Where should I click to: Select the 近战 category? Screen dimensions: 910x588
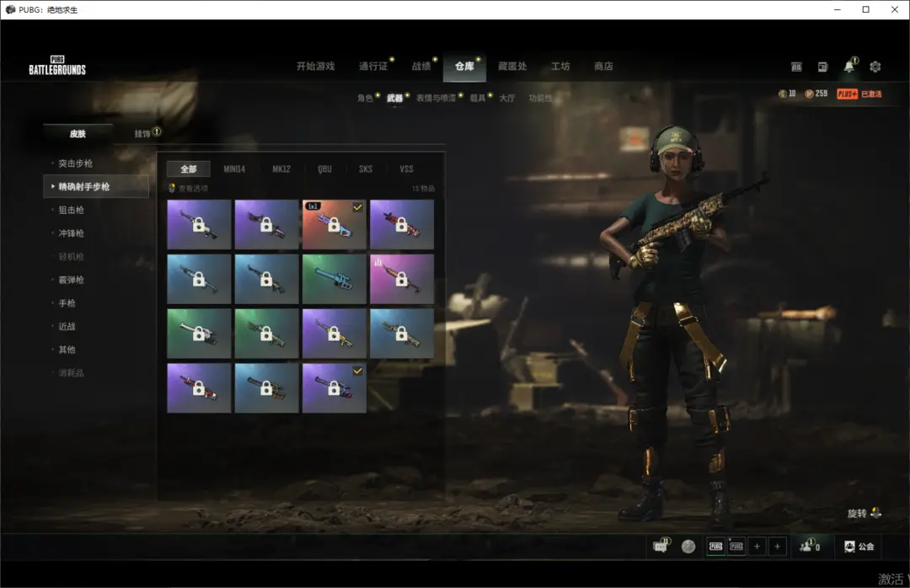67,326
